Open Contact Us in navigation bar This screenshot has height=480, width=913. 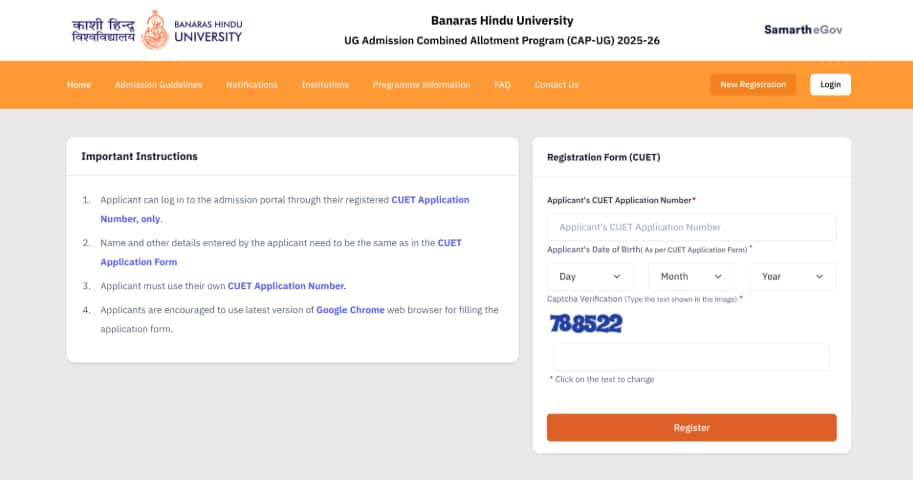point(556,84)
